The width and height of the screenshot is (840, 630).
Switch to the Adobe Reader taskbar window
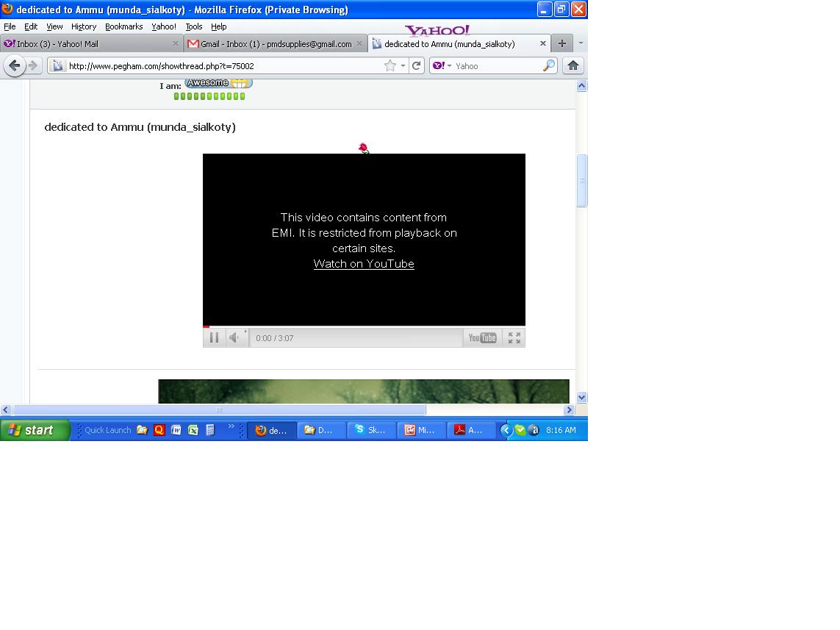point(471,429)
